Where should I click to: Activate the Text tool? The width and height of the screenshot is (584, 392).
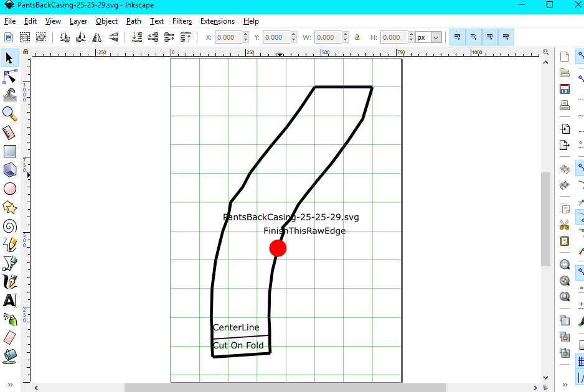(x=10, y=301)
